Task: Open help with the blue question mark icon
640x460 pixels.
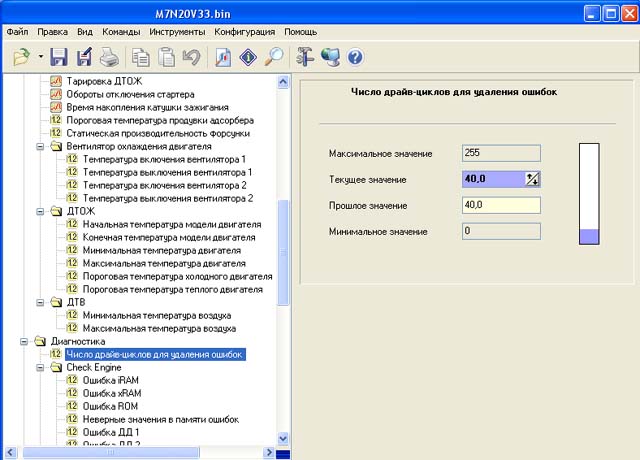Action: [355, 57]
